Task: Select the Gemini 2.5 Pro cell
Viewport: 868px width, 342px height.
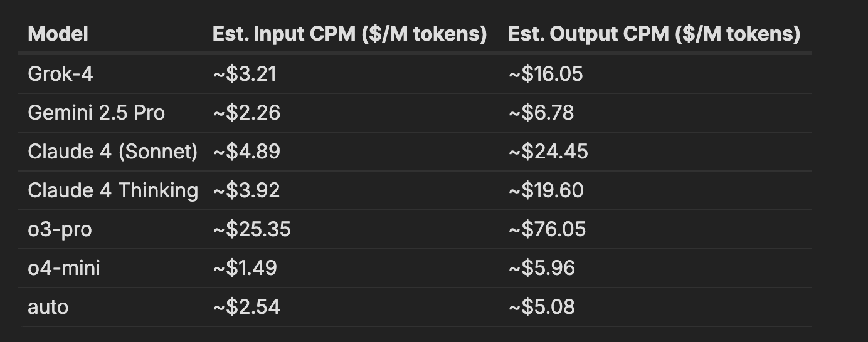Action: pos(96,113)
